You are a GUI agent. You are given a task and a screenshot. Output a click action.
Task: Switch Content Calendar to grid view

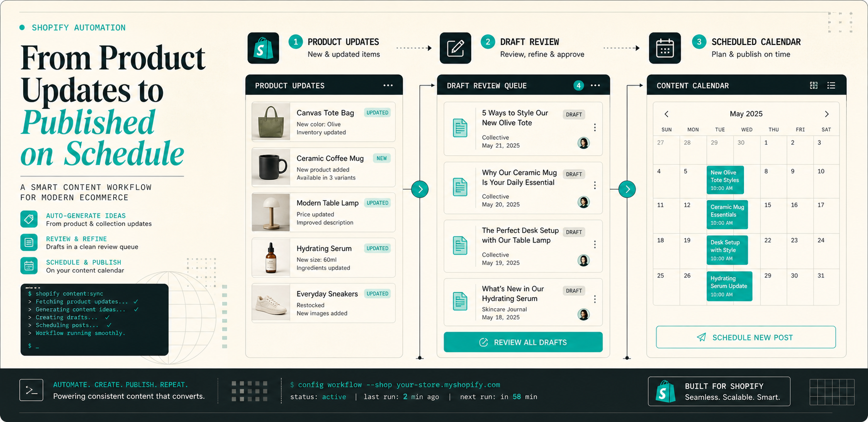coord(813,85)
